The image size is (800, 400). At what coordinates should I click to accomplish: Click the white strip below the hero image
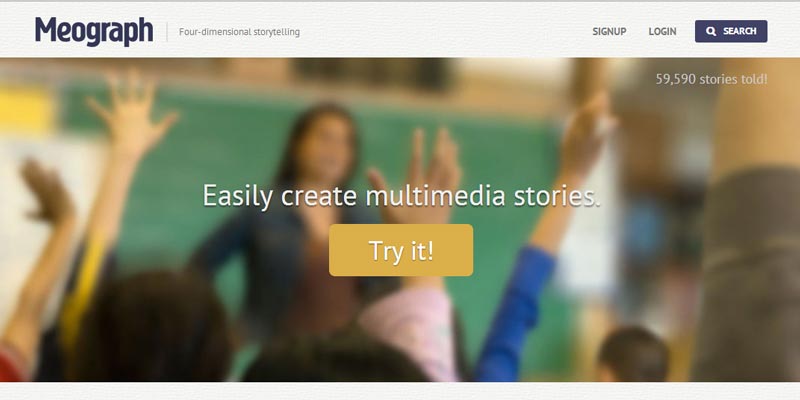click(x=400, y=391)
